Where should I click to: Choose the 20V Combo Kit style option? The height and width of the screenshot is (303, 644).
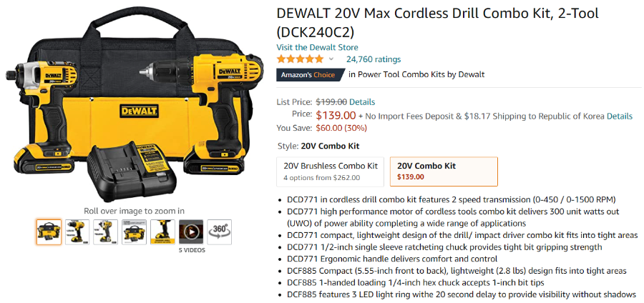[444, 172]
